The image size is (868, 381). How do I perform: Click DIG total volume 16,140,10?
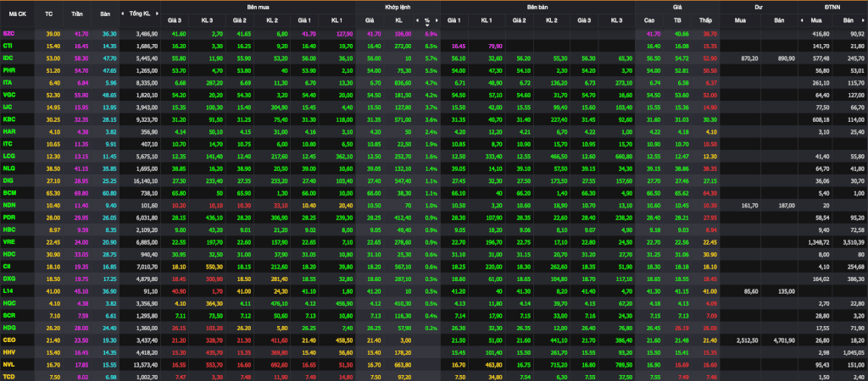(147, 180)
